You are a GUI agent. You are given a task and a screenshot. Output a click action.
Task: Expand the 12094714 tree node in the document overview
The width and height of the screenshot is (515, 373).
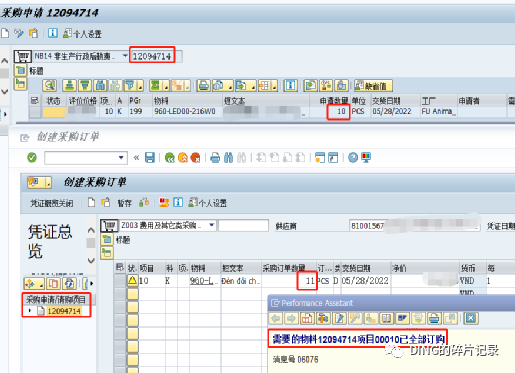tap(30, 311)
